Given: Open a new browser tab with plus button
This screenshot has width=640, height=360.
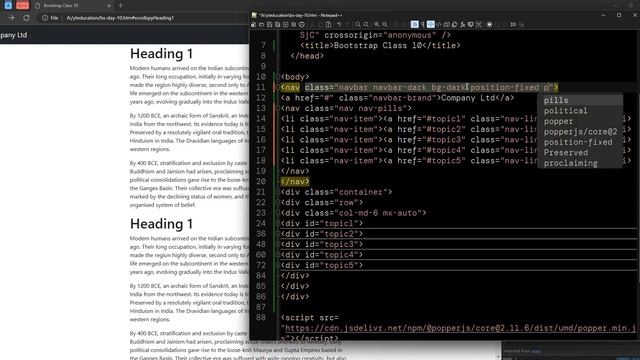Looking at the screenshot, I should coord(120,6).
